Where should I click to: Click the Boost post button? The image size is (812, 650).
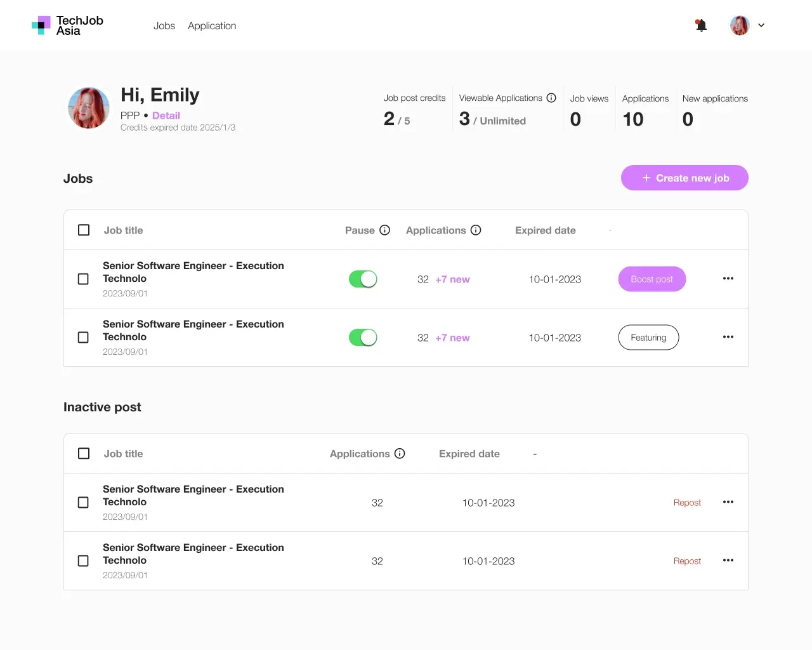click(652, 279)
